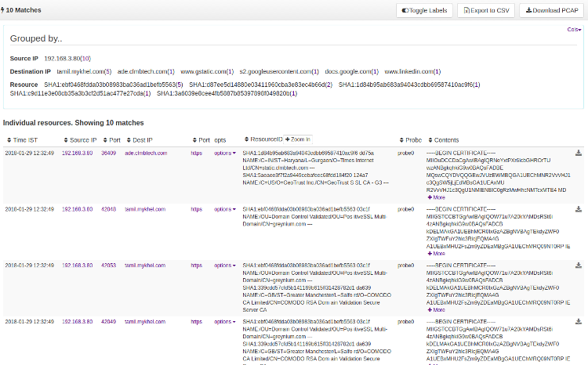588x365 pixels.
Task: Sort results by Contents column
Action: point(447,139)
